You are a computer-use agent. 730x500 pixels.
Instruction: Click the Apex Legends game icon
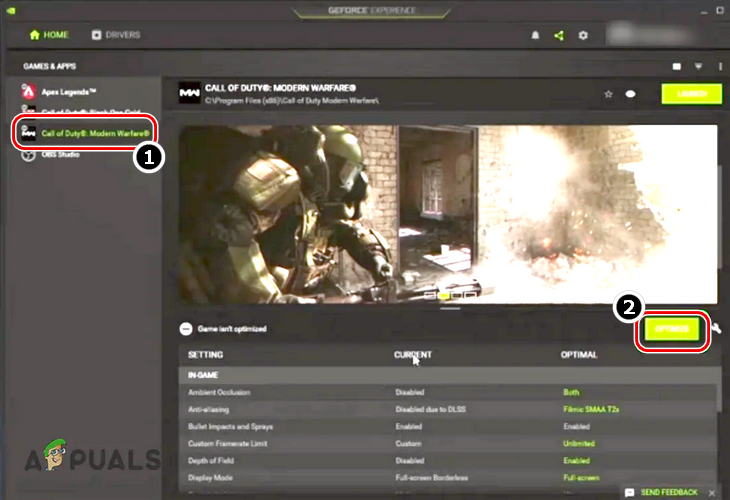(28, 91)
